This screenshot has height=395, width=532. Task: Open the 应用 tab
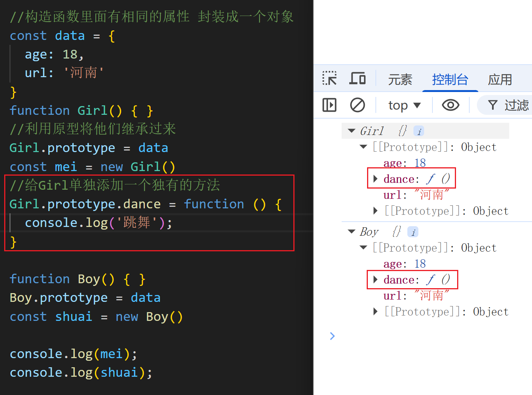(500, 79)
